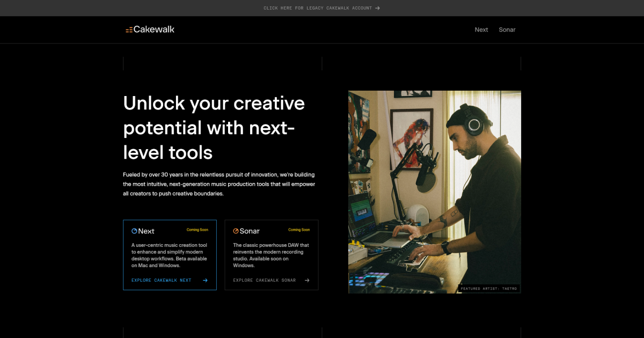Go to Cakewalk home via wordmark
Viewport: 644px width, 338px height.
click(154, 30)
